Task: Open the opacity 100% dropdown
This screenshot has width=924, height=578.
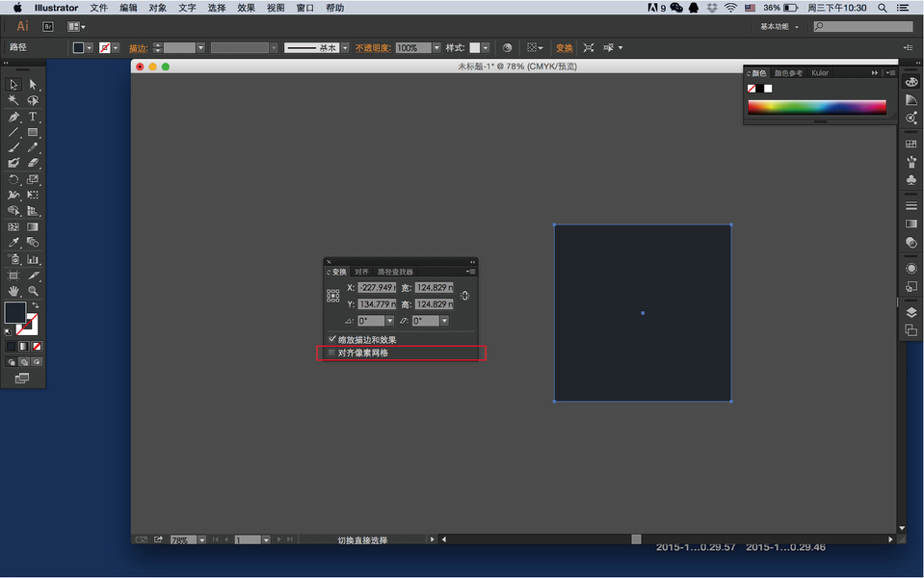Action: pyautogui.click(x=436, y=48)
